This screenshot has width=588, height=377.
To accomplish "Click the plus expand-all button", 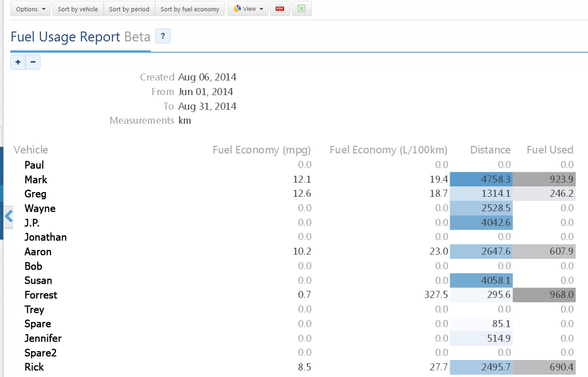I will (18, 62).
